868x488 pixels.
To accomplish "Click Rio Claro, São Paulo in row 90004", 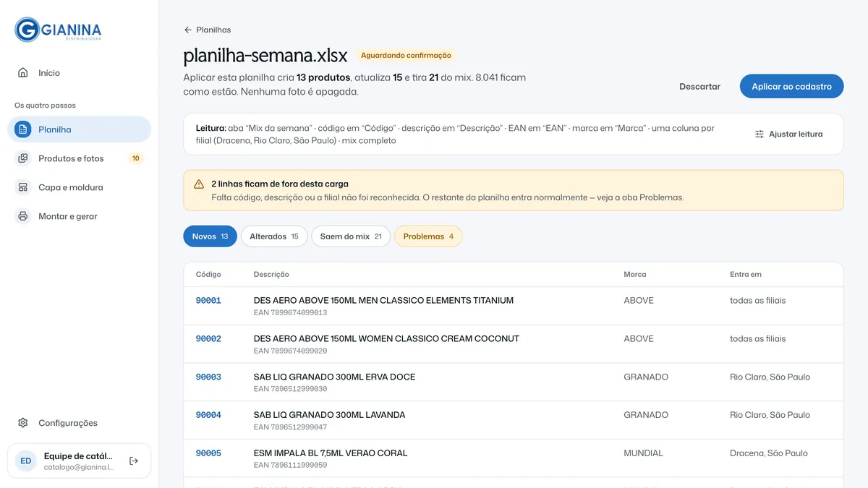I will (x=770, y=415).
